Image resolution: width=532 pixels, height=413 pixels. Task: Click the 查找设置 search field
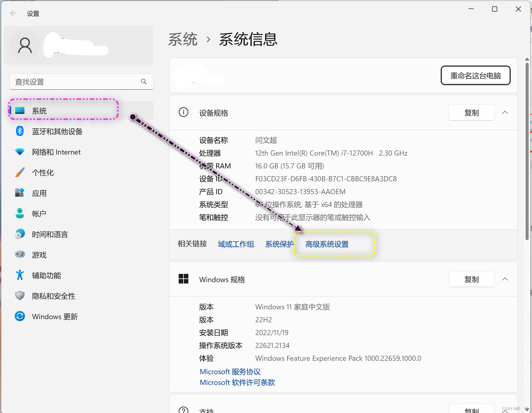(75, 82)
